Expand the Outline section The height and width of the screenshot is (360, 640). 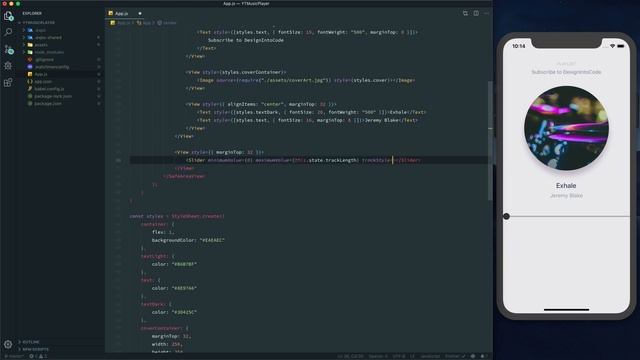coord(31,342)
